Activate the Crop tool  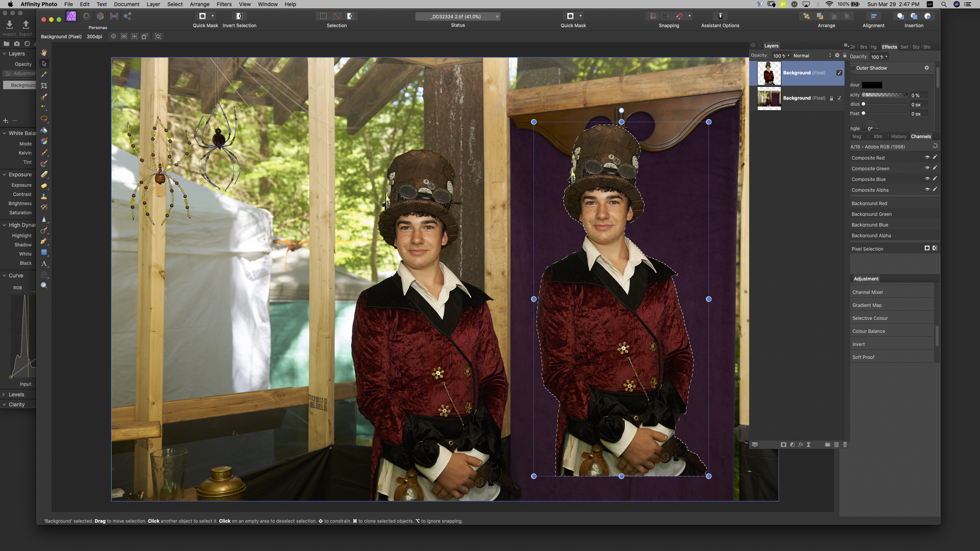pos(44,85)
